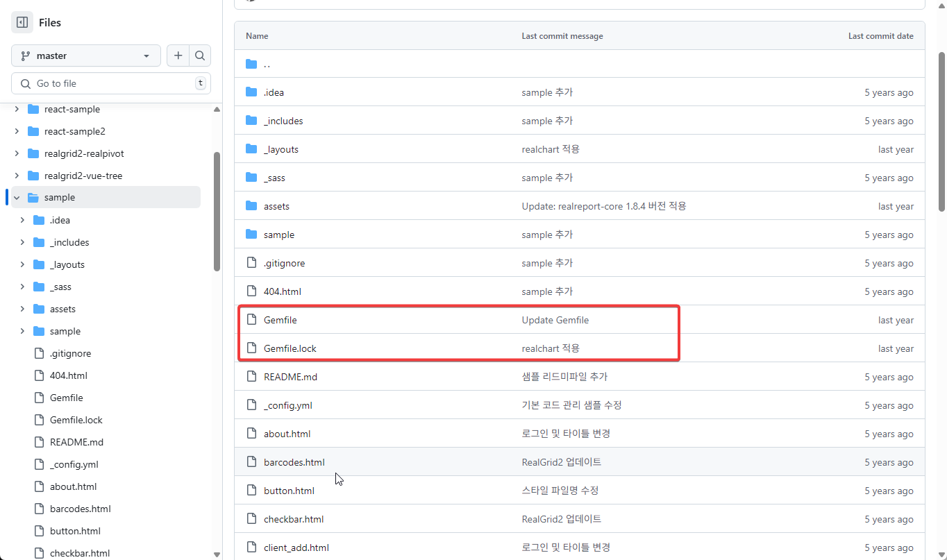Screen dimensions: 947x560
Task: Open README.md in sidebar tree
Action: pyautogui.click(x=76, y=442)
